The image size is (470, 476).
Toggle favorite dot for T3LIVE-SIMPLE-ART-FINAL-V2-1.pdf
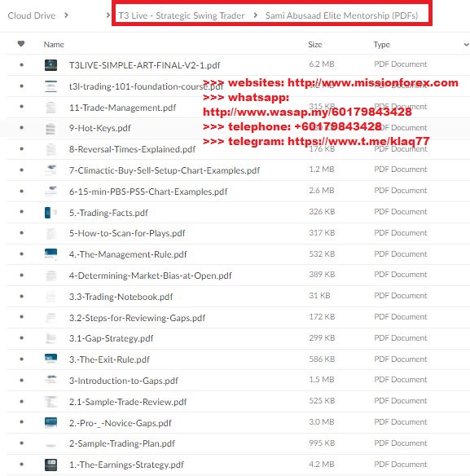click(x=21, y=64)
